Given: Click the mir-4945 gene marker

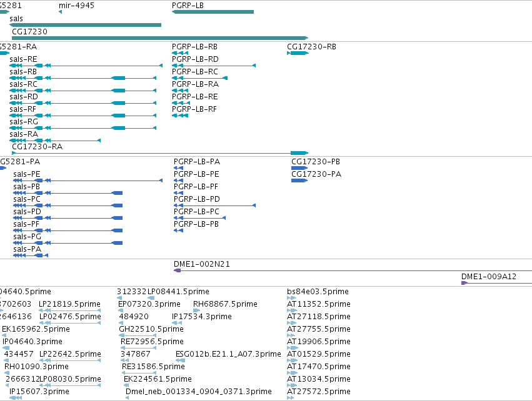Looking at the screenshot, I should (61, 12).
